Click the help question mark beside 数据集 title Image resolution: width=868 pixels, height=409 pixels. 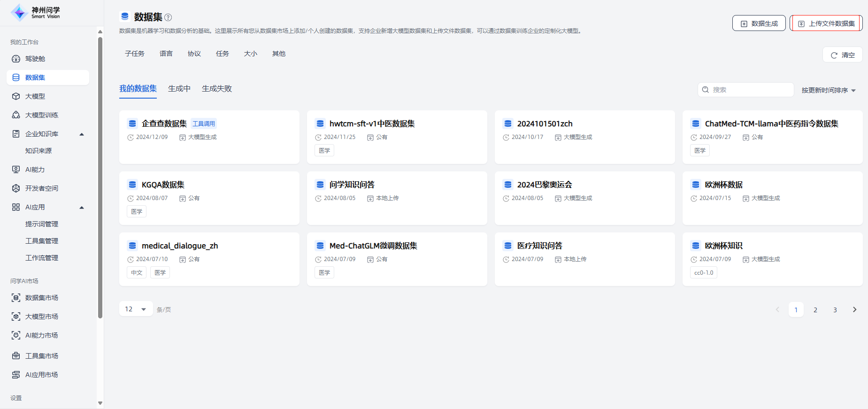pyautogui.click(x=168, y=17)
